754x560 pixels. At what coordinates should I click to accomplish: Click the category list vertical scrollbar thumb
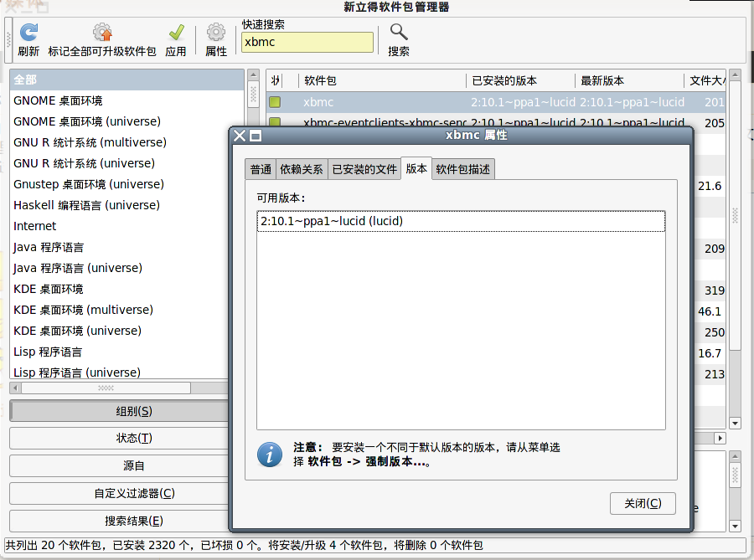[253, 94]
